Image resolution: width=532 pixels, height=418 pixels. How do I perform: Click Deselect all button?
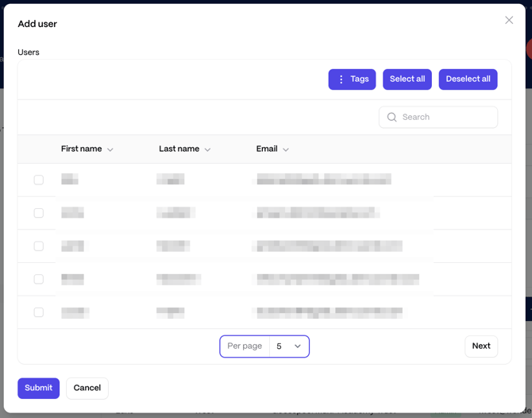[468, 79]
